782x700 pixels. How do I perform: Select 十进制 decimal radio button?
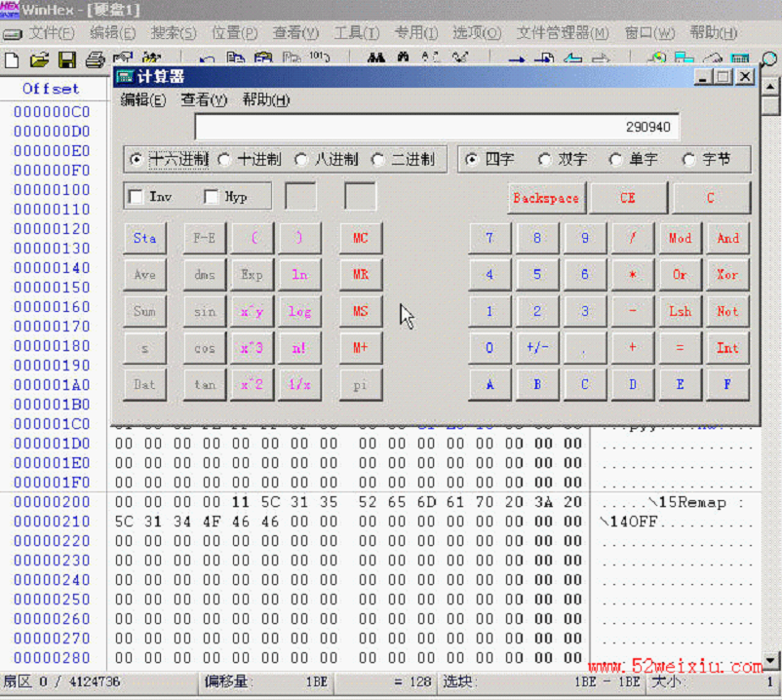coord(224,160)
